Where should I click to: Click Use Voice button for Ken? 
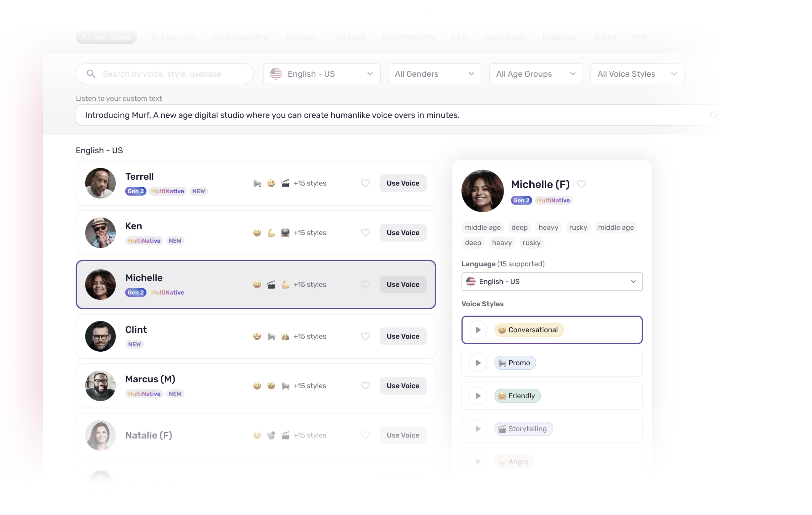[x=403, y=233]
